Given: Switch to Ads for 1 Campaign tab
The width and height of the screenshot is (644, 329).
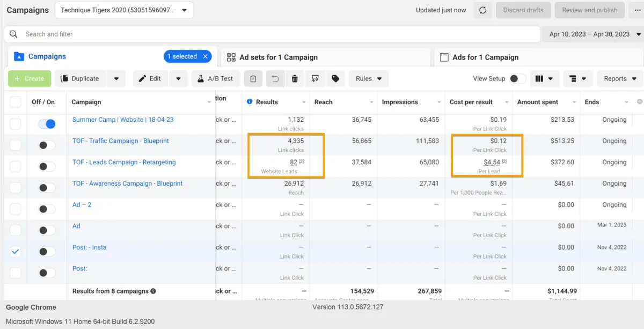Looking at the screenshot, I should 485,57.
